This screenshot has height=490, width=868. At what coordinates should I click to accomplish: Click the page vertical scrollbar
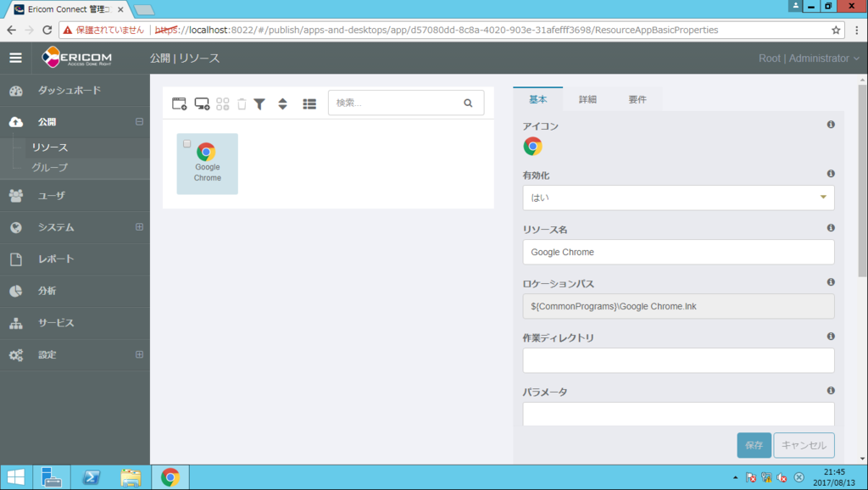pos(862,180)
